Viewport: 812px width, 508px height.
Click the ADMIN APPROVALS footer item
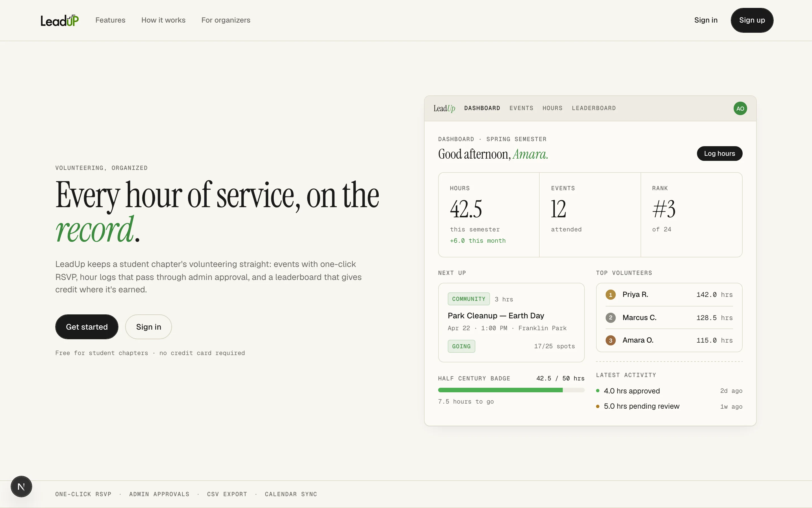(159, 494)
